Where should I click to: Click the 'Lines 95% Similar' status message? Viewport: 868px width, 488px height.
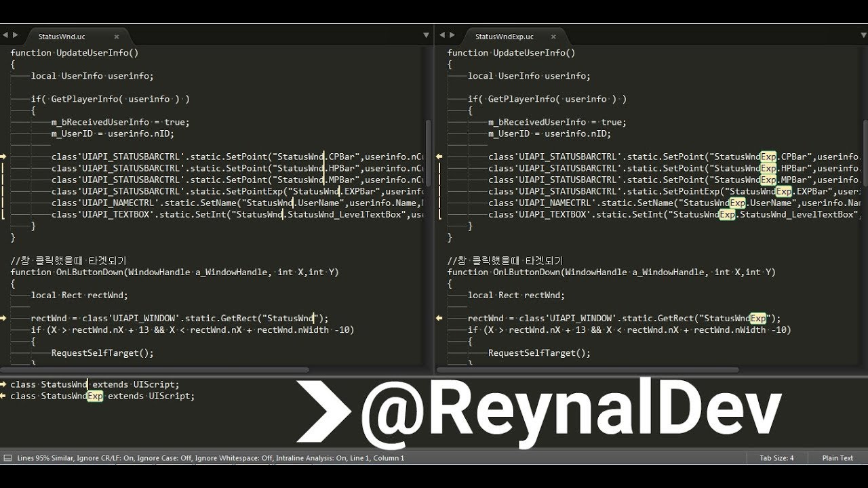pyautogui.click(x=211, y=458)
